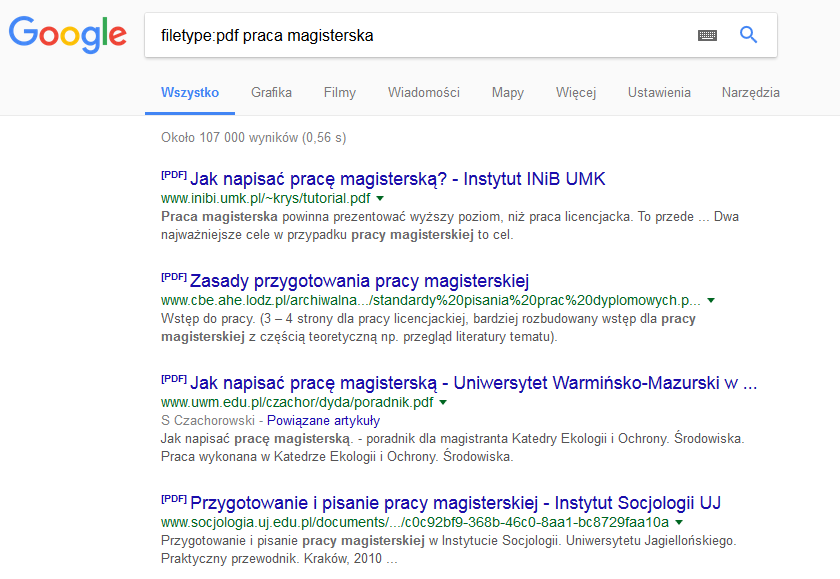840x579 pixels.
Task: Switch to the Grafika tab
Action: [271, 93]
